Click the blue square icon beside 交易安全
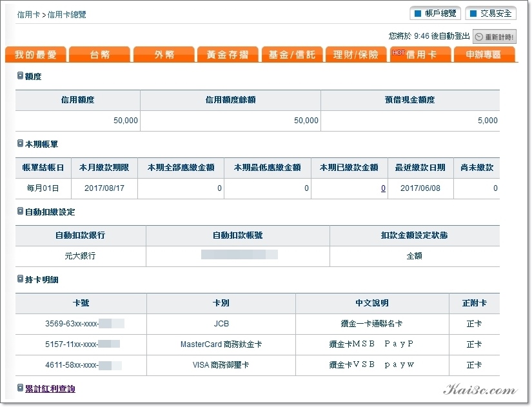 (x=473, y=14)
